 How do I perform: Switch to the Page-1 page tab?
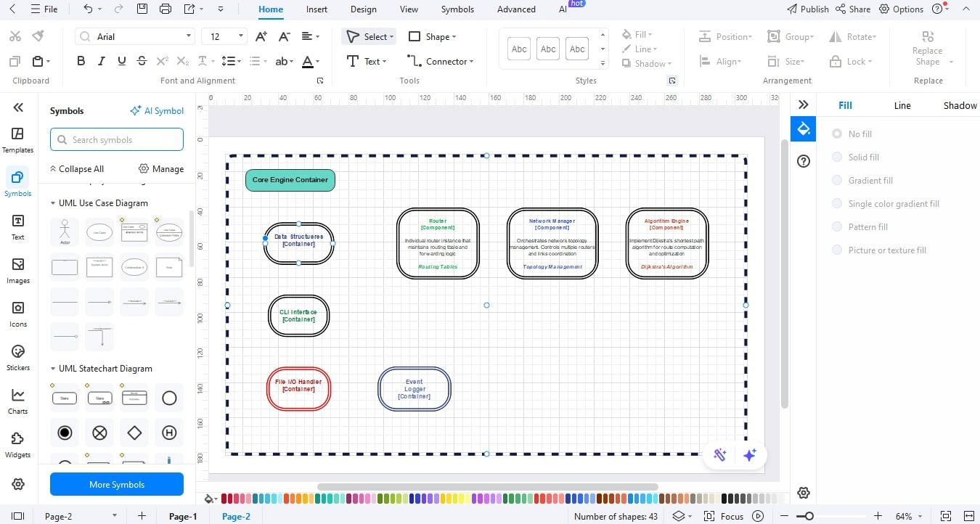click(183, 516)
